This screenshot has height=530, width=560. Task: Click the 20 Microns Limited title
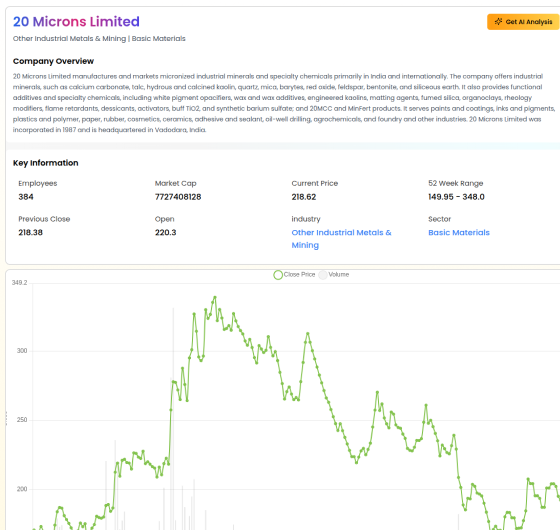point(76,21)
